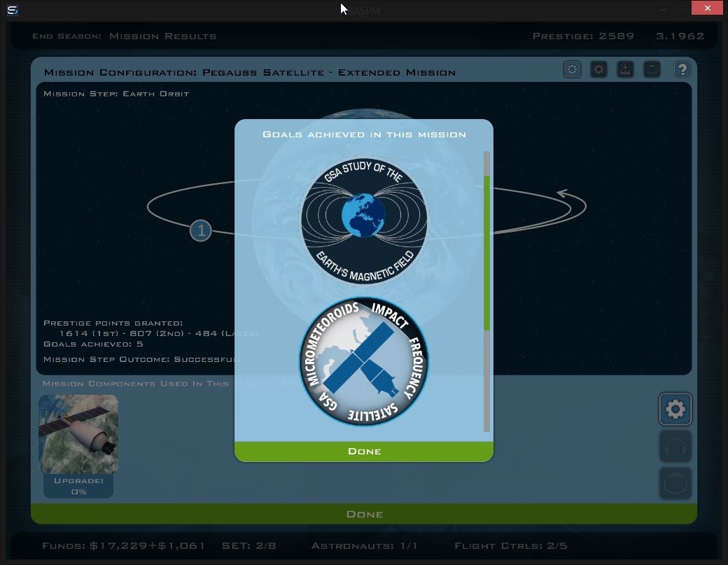Select the large gear components button

click(x=675, y=409)
